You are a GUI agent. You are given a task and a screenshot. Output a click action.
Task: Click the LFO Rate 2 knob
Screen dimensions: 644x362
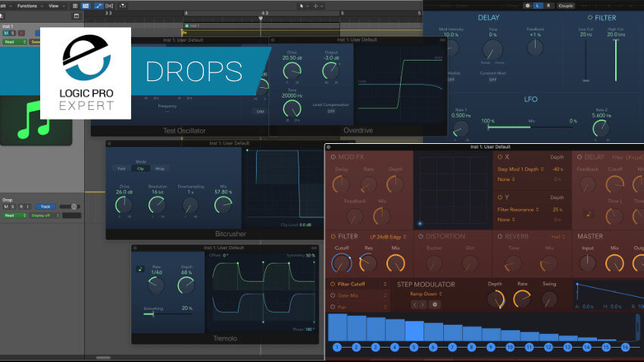coord(601,129)
